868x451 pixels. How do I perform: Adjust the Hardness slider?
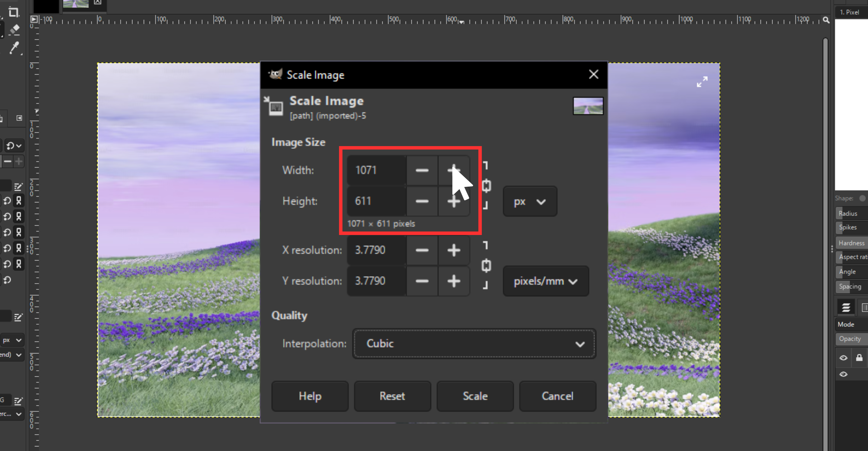click(x=852, y=243)
